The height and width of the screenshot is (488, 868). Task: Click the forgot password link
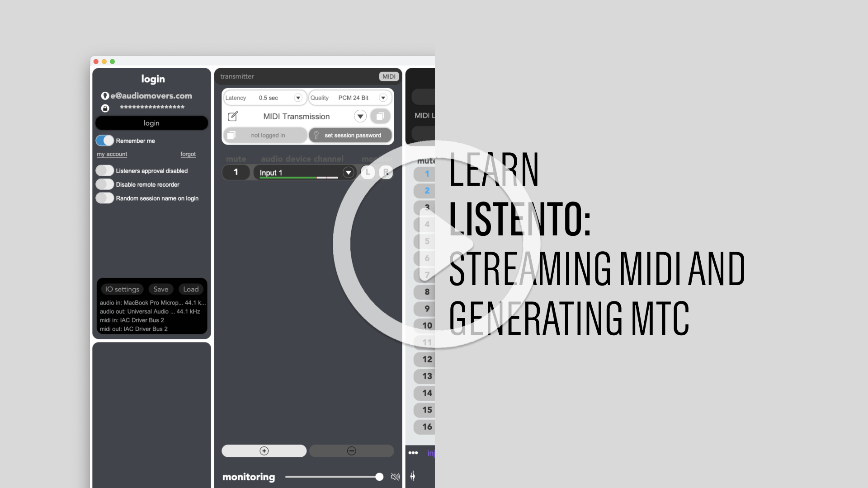(188, 154)
